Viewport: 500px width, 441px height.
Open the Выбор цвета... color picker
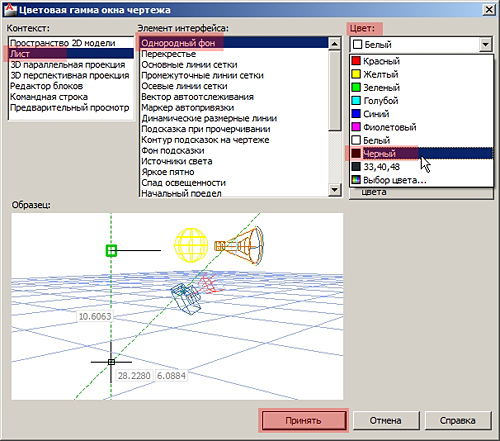(421, 180)
